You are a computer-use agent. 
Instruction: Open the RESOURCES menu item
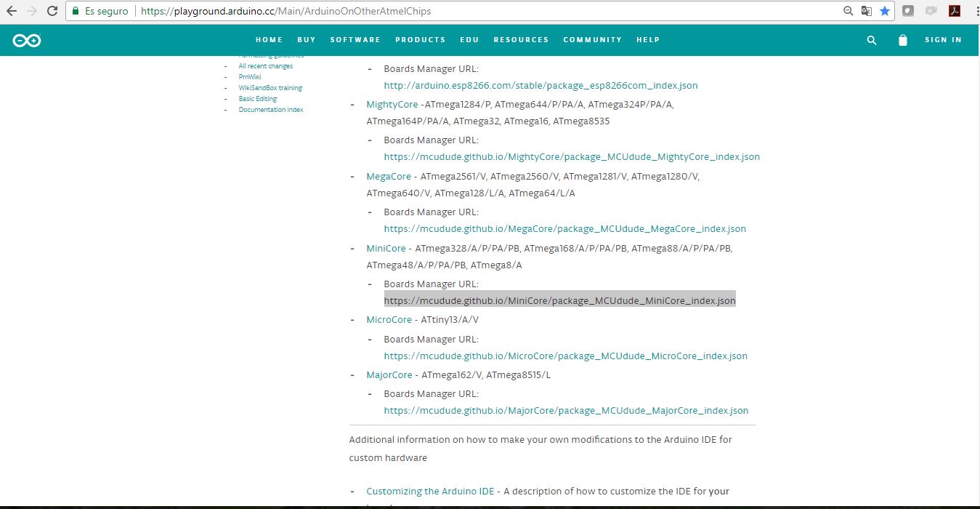(x=521, y=40)
